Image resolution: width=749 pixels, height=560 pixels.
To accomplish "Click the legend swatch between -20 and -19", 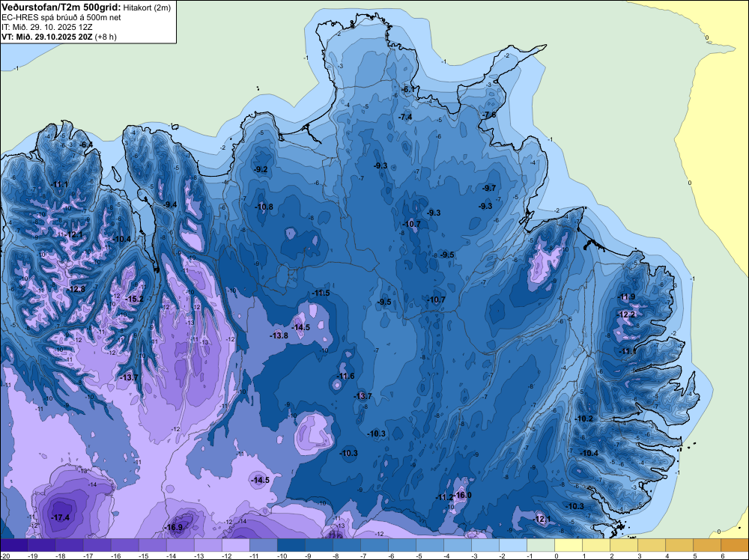I will click(14, 545).
